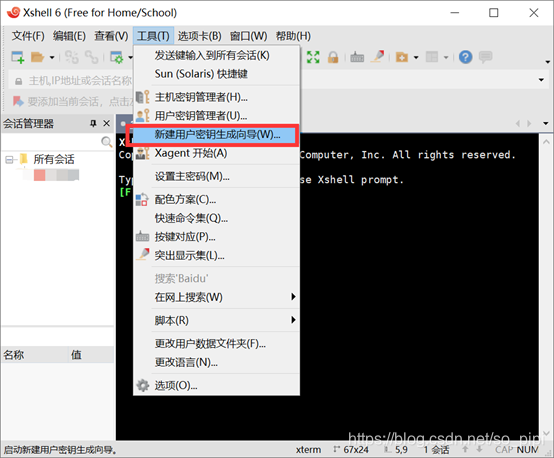Open 快速命令集(Q)...
554x458 pixels.
coord(216,218)
